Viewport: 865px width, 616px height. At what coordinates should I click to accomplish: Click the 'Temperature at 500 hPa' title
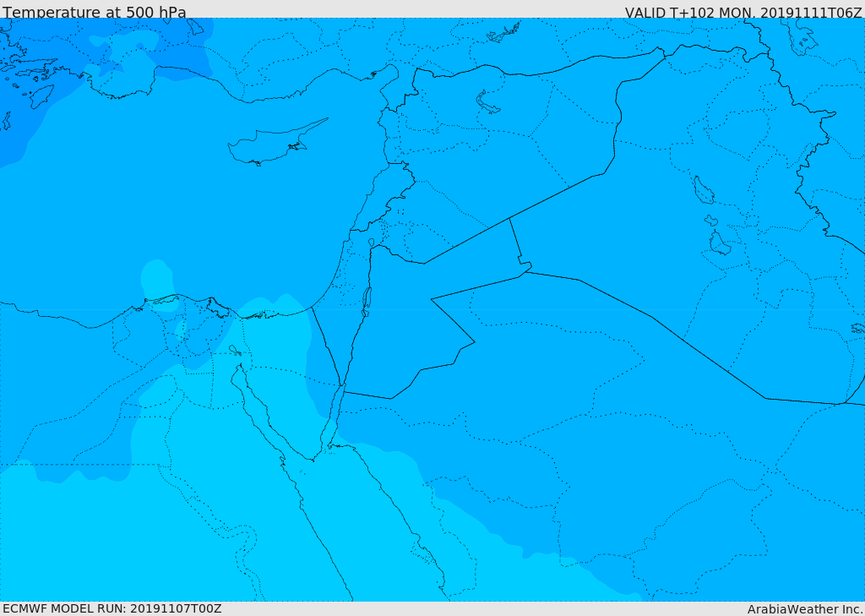tap(95, 12)
